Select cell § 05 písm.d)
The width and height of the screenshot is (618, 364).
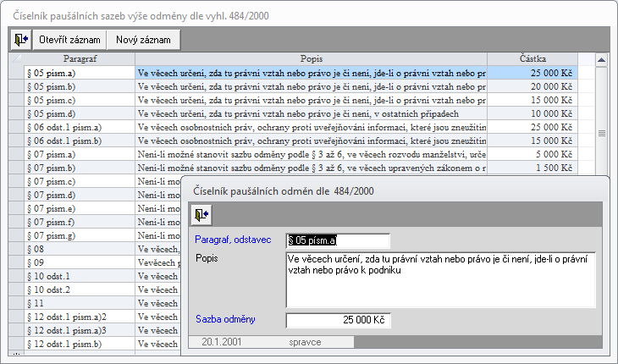click(80, 113)
